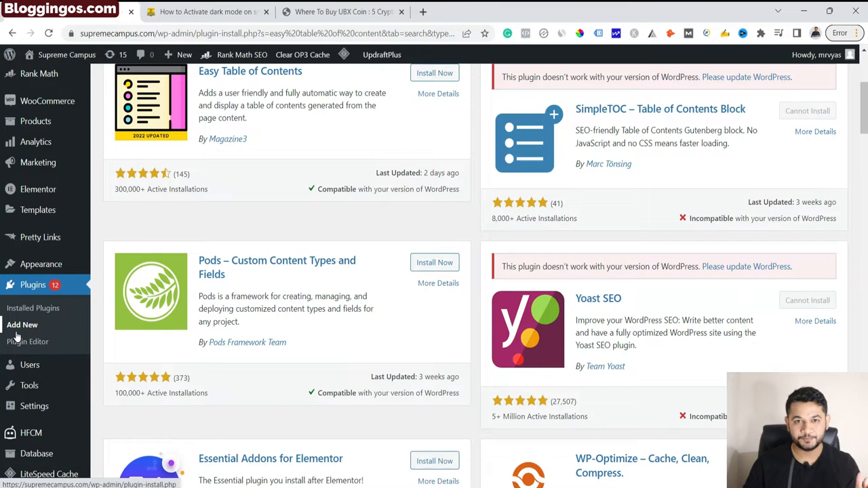Click the Grammarly extension icon

point(507,33)
